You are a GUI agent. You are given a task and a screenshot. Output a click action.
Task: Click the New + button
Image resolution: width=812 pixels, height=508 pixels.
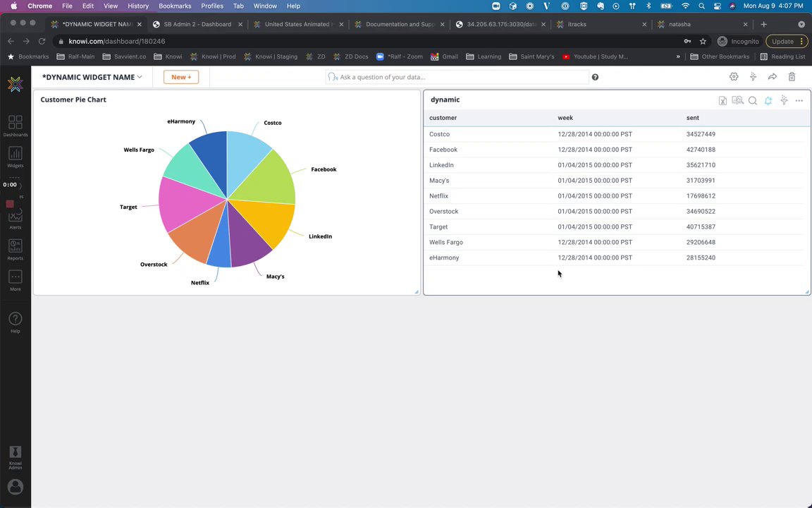pos(181,77)
